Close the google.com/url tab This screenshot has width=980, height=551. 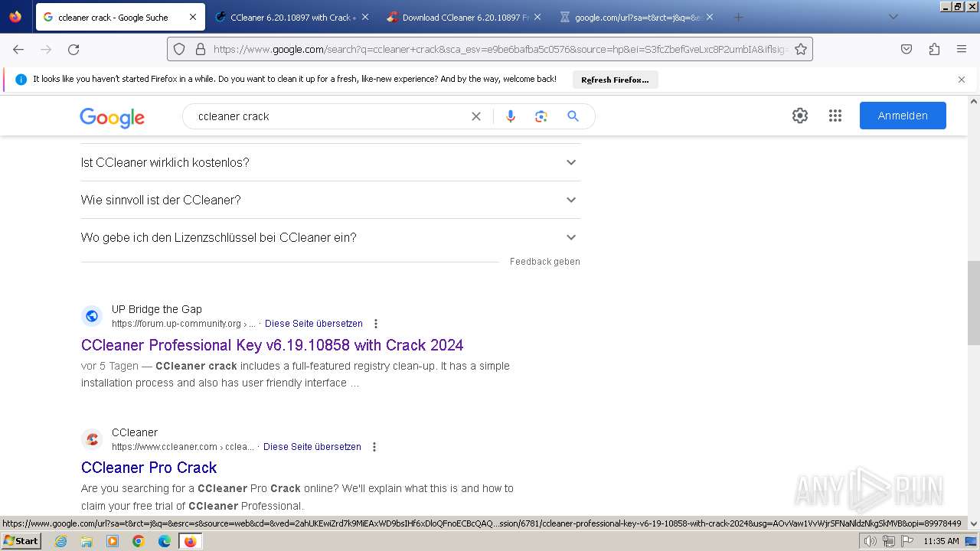(x=710, y=17)
